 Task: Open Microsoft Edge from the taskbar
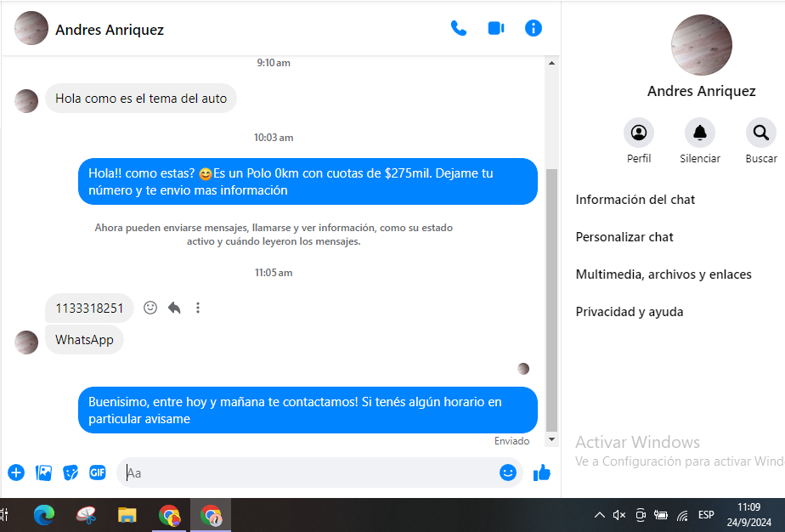tap(44, 515)
